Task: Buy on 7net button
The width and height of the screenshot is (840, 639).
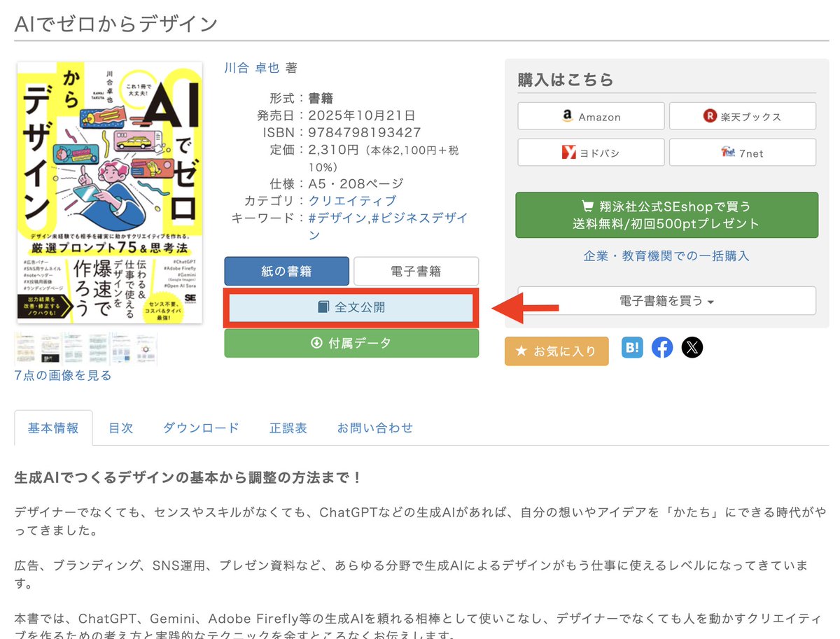Action: click(743, 153)
